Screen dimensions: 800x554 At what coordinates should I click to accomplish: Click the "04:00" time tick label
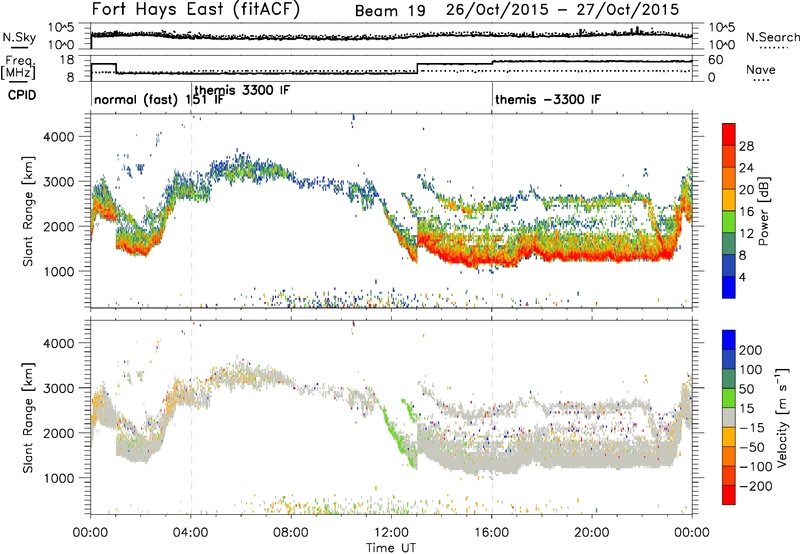point(190,533)
